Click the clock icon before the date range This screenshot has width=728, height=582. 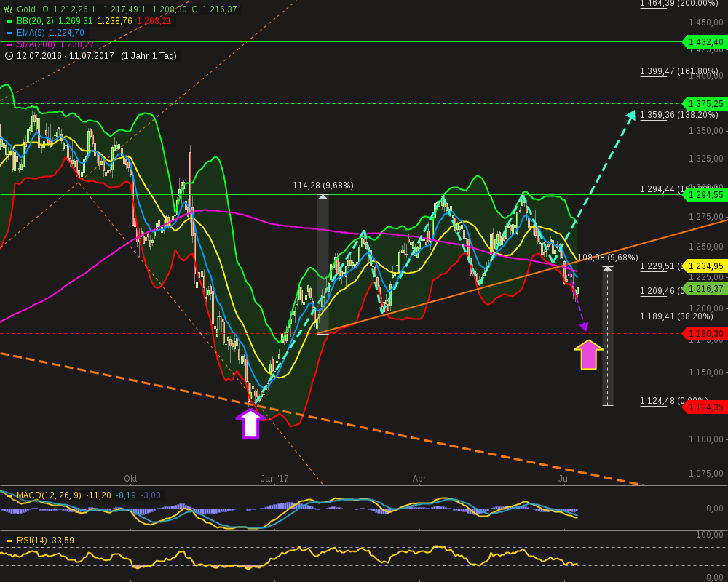[x=8, y=55]
